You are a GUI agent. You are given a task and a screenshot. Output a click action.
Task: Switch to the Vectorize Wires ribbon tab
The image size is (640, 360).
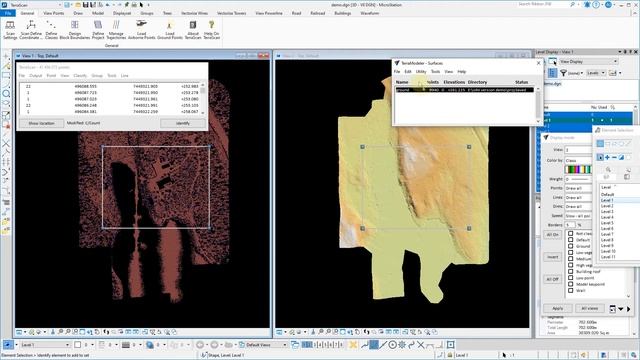195,13
